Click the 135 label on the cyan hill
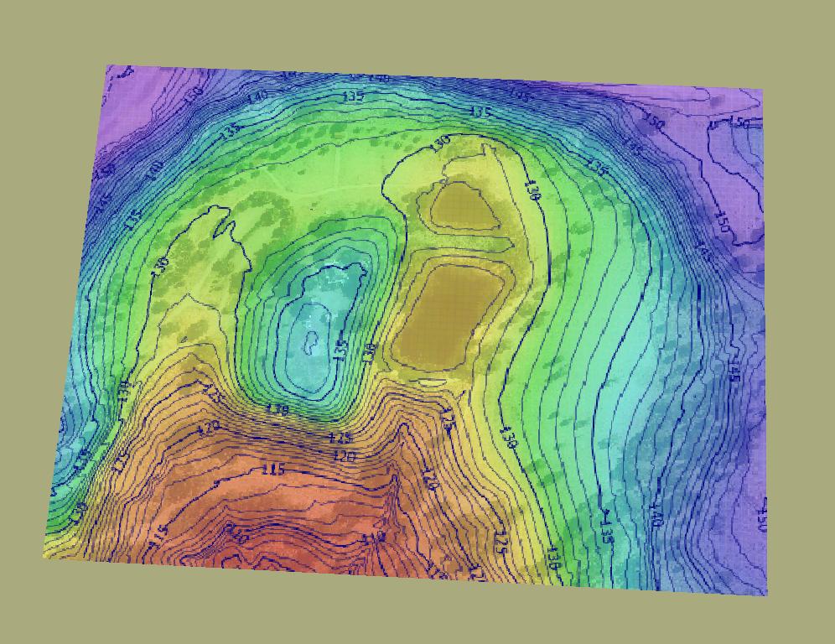The width and height of the screenshot is (835, 644). tap(340, 351)
